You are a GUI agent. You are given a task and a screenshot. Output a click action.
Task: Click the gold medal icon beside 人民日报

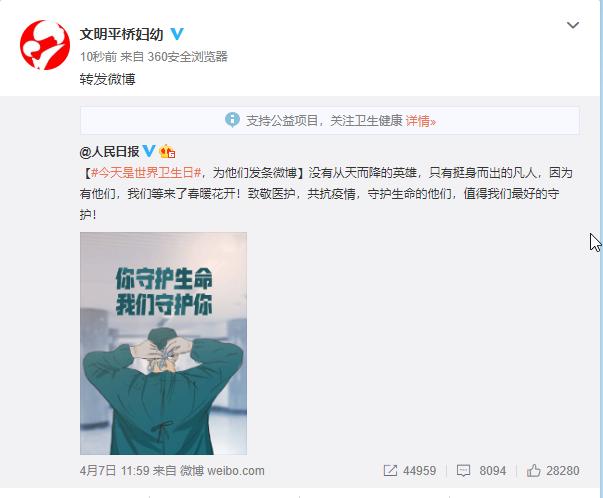click(x=167, y=152)
